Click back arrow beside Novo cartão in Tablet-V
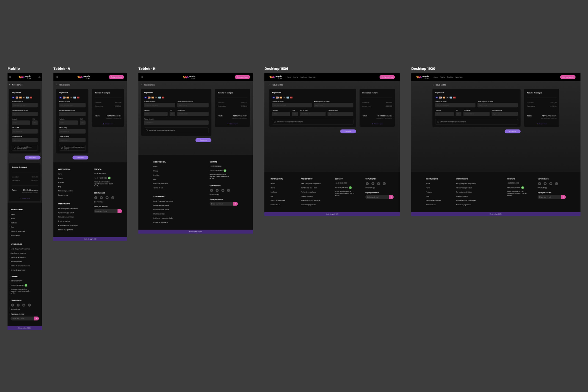The height and width of the screenshot is (392, 588). pos(57,85)
